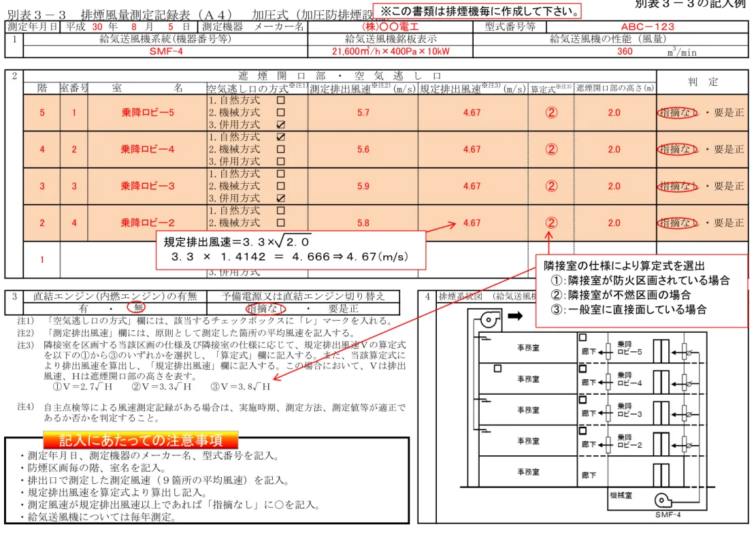The width and height of the screenshot is (756, 533).
Task: Select room name 乗降ロビー4 in the table
Action: pos(148,150)
